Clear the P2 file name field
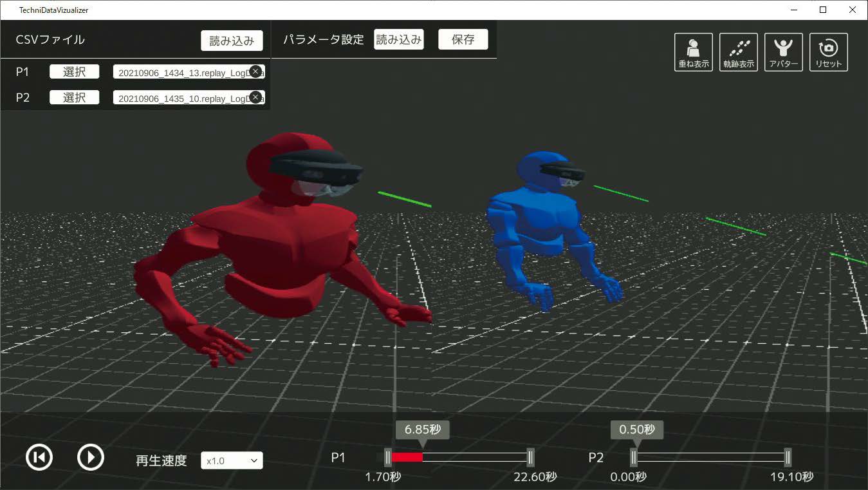This screenshot has width=868, height=490. pyautogui.click(x=255, y=97)
